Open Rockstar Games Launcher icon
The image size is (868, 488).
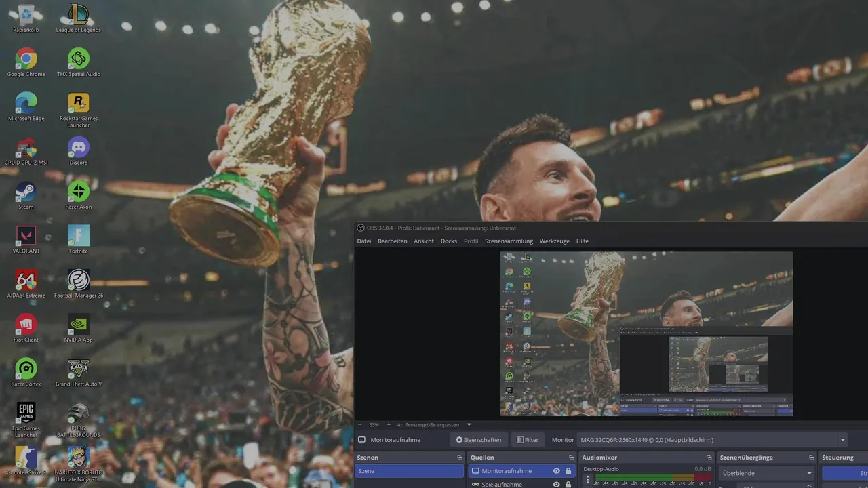78,110
